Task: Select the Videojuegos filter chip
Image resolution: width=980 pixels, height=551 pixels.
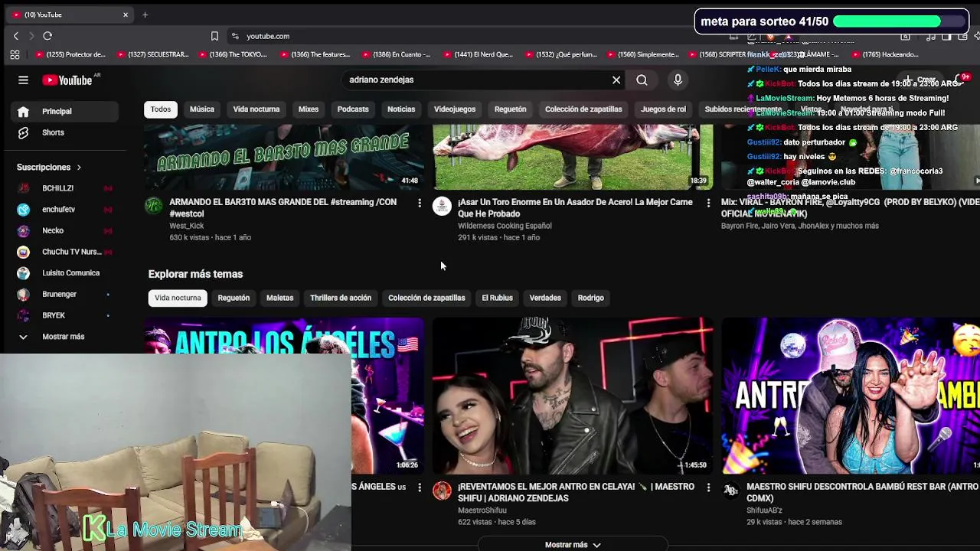Action: click(x=455, y=109)
